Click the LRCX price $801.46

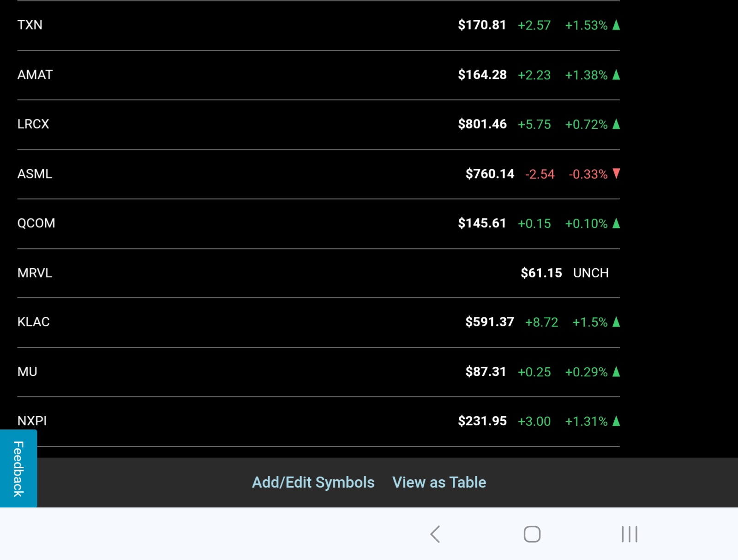click(482, 124)
